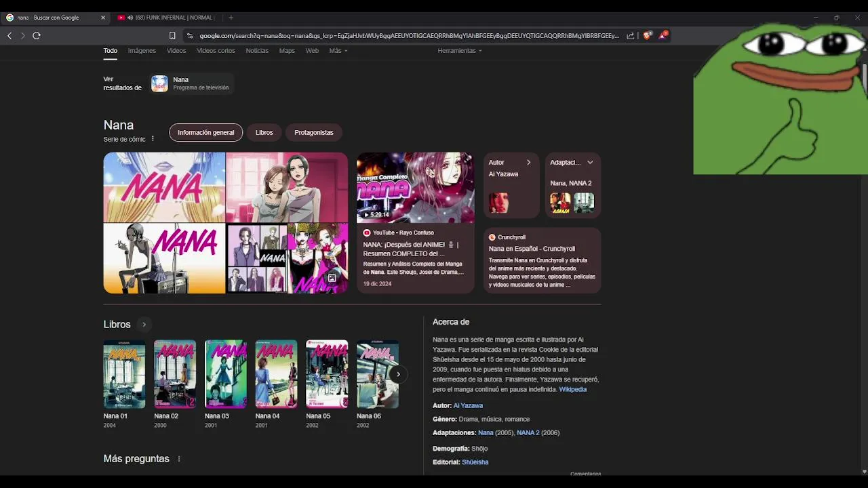Open the Wikipedia link in Acerca de
This screenshot has height=488, width=868.
572,390
